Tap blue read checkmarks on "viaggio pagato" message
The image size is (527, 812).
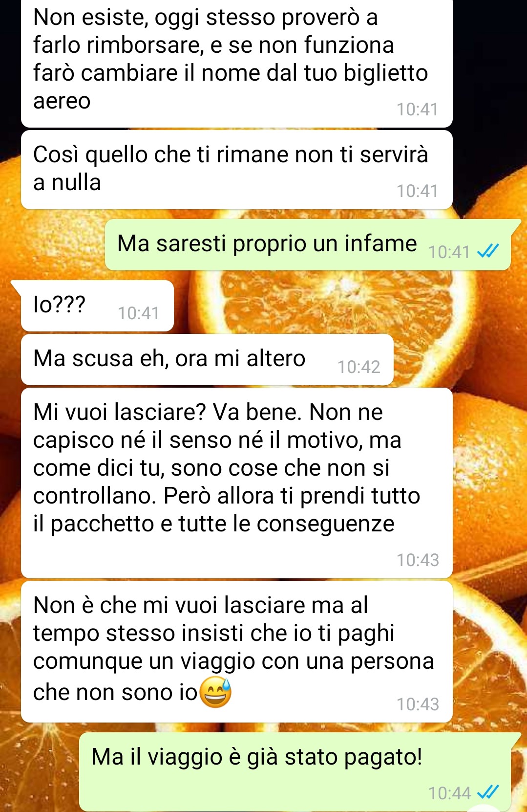(x=488, y=792)
